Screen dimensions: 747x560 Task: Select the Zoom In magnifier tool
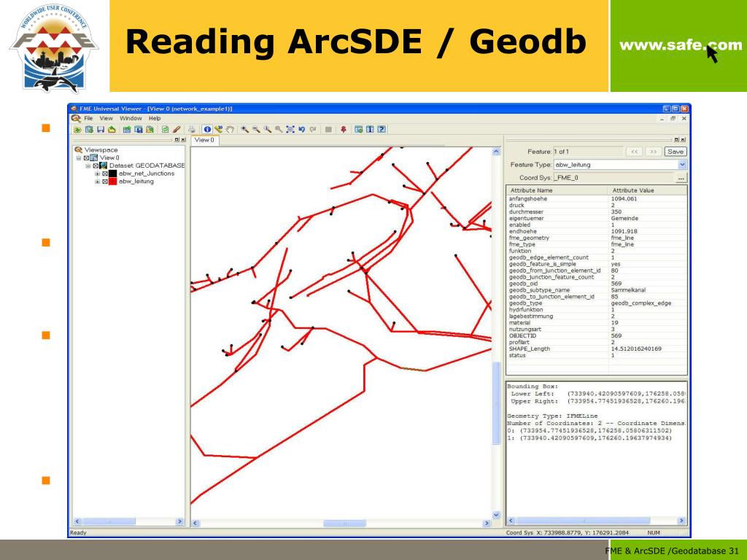tap(245, 130)
